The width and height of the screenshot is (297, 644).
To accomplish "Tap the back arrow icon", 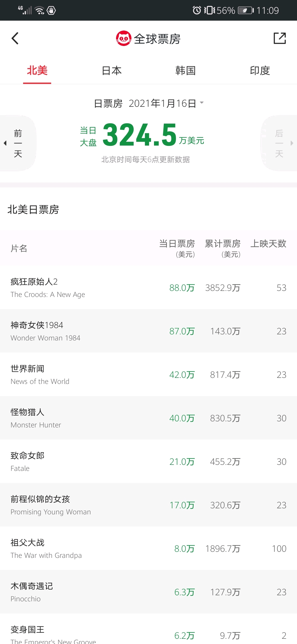I will 15,38.
